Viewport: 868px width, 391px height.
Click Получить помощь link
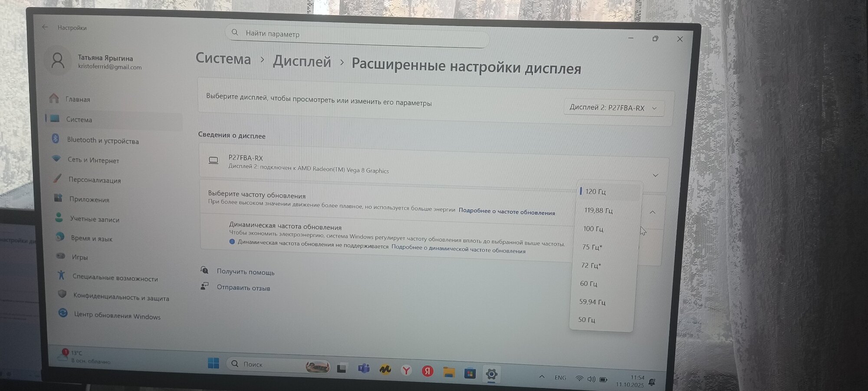click(x=246, y=272)
